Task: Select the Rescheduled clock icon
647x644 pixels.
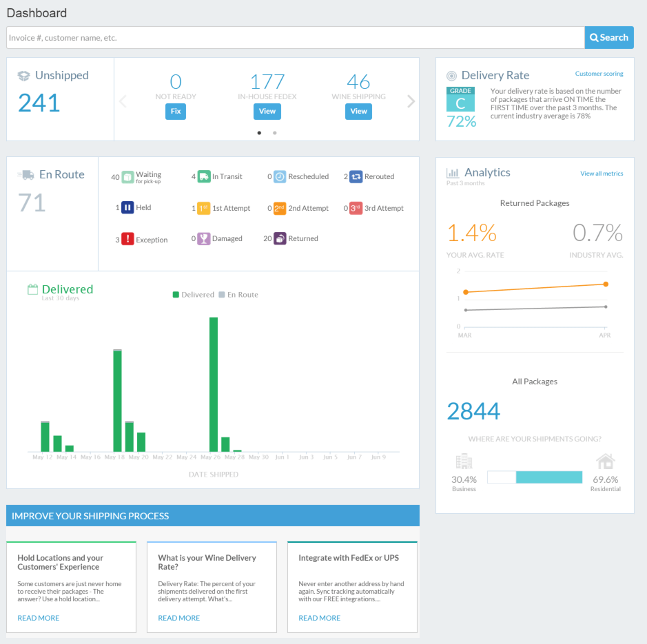Action: point(280,177)
